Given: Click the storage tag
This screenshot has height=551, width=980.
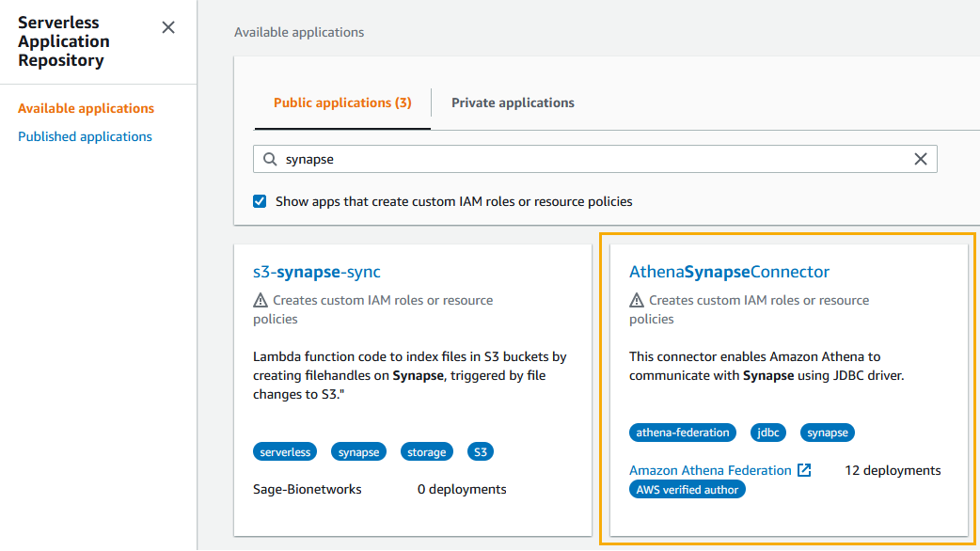Looking at the screenshot, I should (426, 452).
